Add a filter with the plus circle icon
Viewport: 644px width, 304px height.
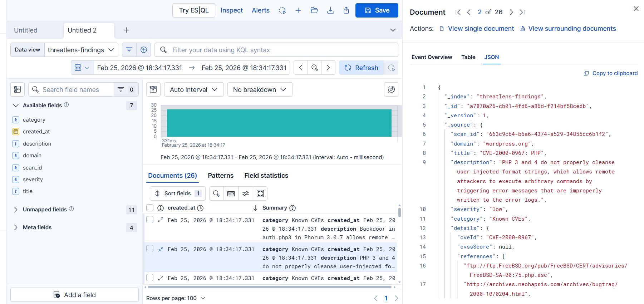[144, 50]
